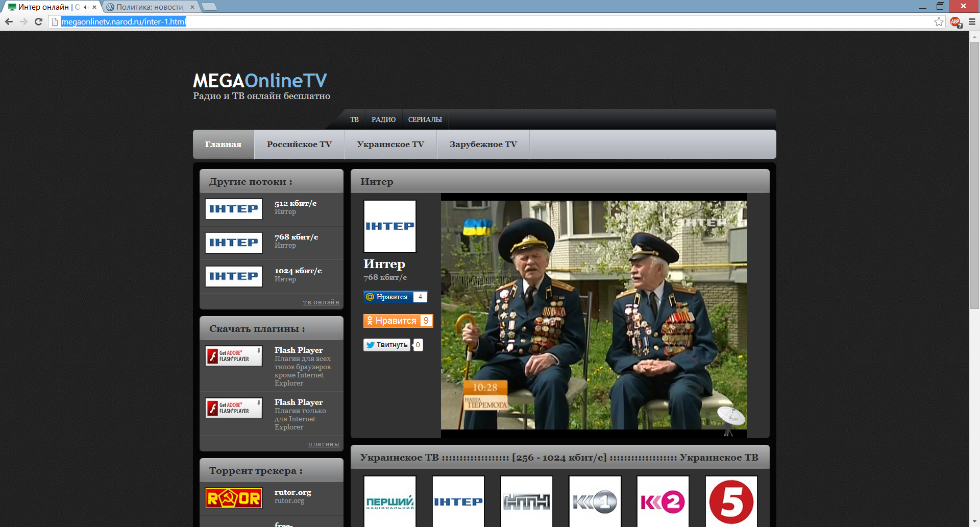Image resolution: width=980 pixels, height=527 pixels.
Task: Click Mail.ru Нравится like button
Action: pos(395,297)
